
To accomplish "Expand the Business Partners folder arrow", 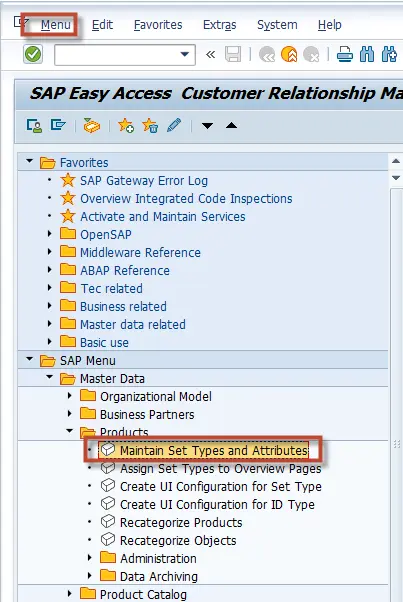I will click(69, 413).
